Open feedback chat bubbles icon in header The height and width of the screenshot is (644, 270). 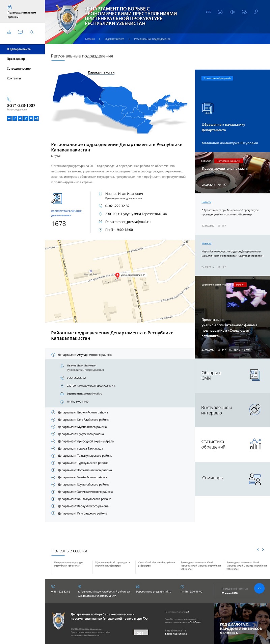pos(244,12)
